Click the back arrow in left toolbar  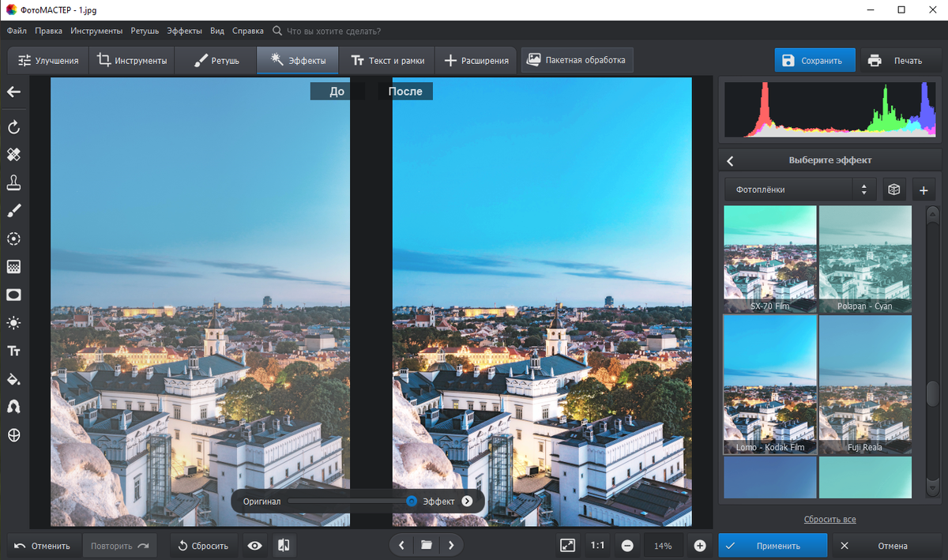tap(13, 92)
